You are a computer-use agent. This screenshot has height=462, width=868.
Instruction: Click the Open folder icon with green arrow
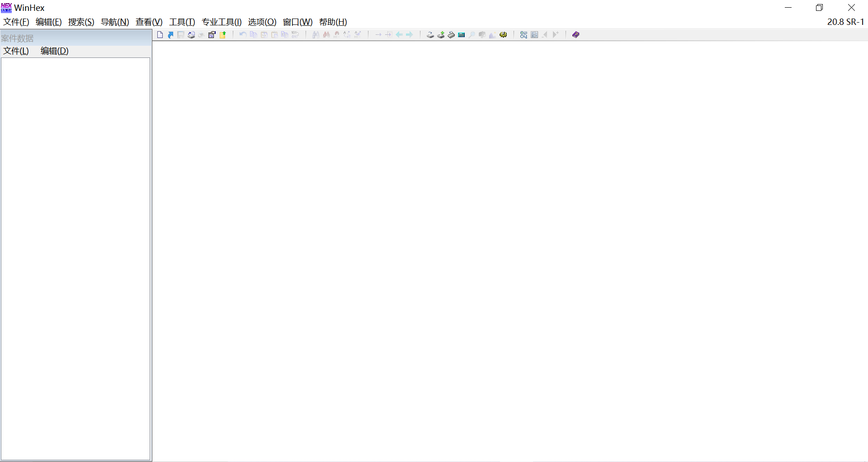point(222,35)
